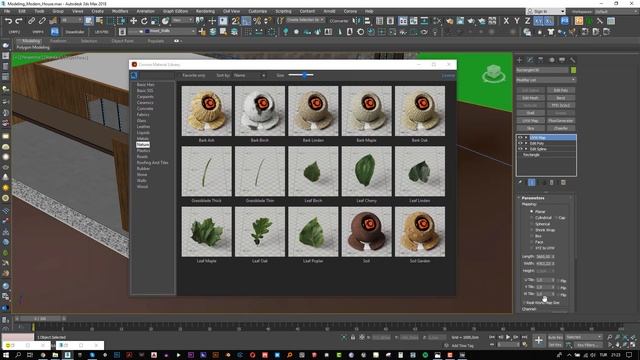Toggle UVW Map modifier visibility eye
Image resolution: width=640 pixels, height=360 pixels.
point(520,138)
